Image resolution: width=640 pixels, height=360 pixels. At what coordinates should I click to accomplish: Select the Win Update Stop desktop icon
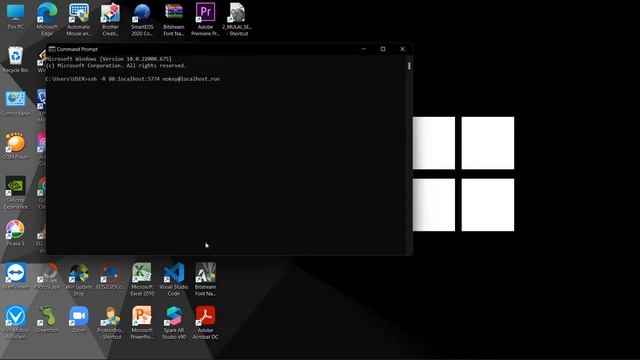pos(79,280)
